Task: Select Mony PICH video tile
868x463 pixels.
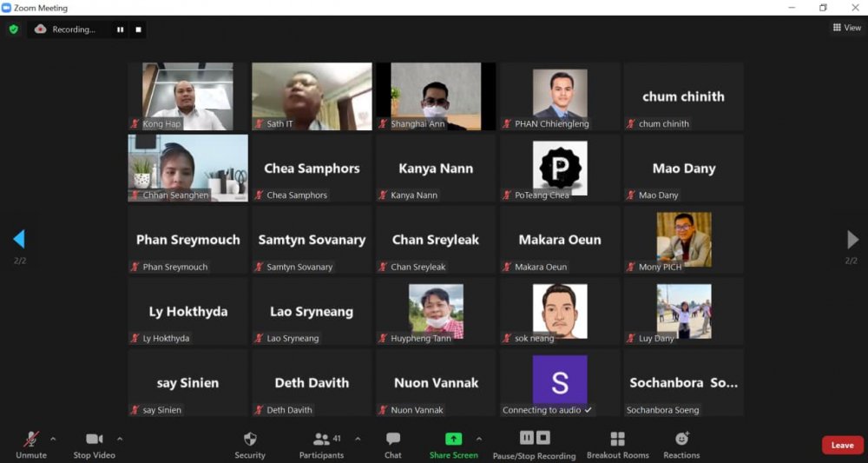Action: (684, 239)
